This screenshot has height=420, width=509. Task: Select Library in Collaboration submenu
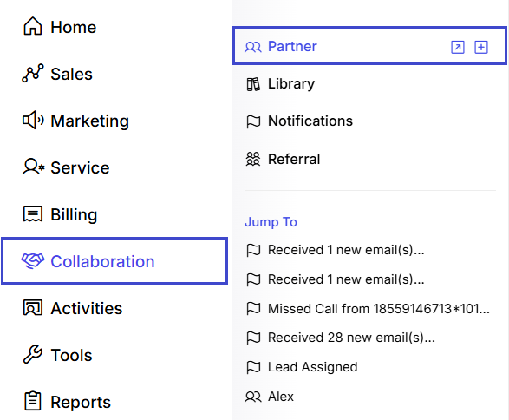[x=369, y=84]
